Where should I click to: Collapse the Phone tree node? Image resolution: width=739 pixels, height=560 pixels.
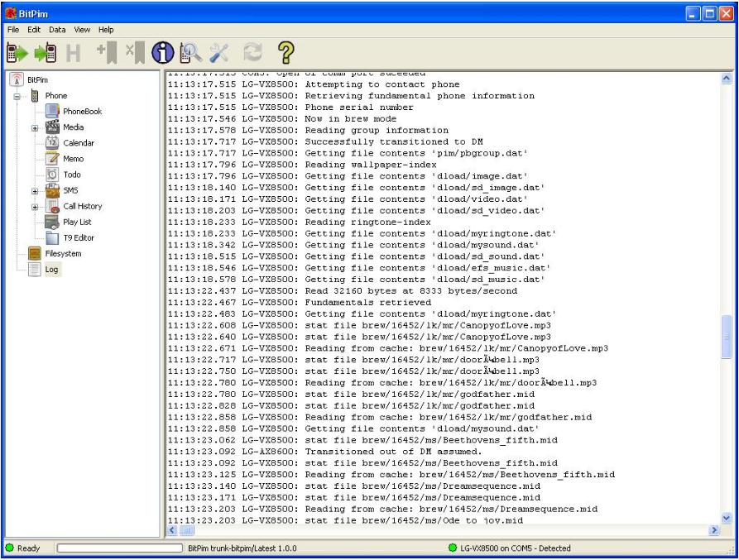(17, 96)
